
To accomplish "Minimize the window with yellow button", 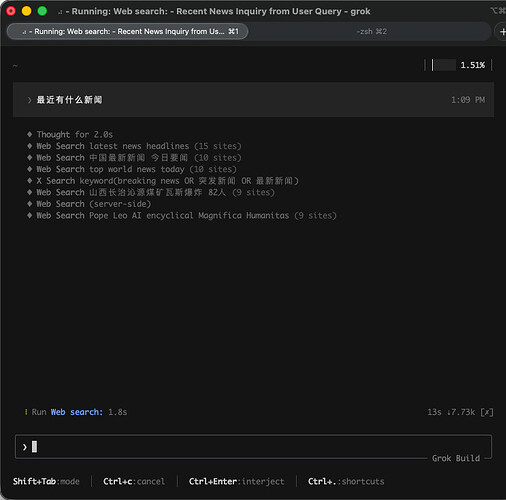I will click(x=27, y=11).
